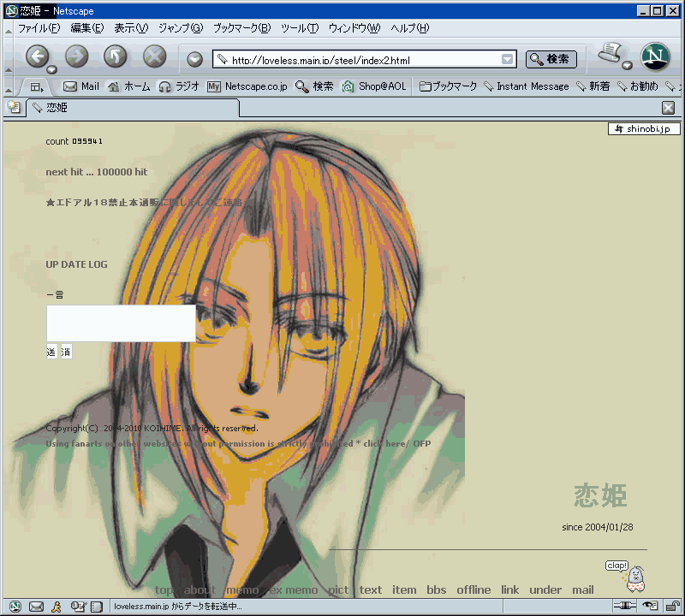Click the Back navigation arrow button

pos(37,56)
